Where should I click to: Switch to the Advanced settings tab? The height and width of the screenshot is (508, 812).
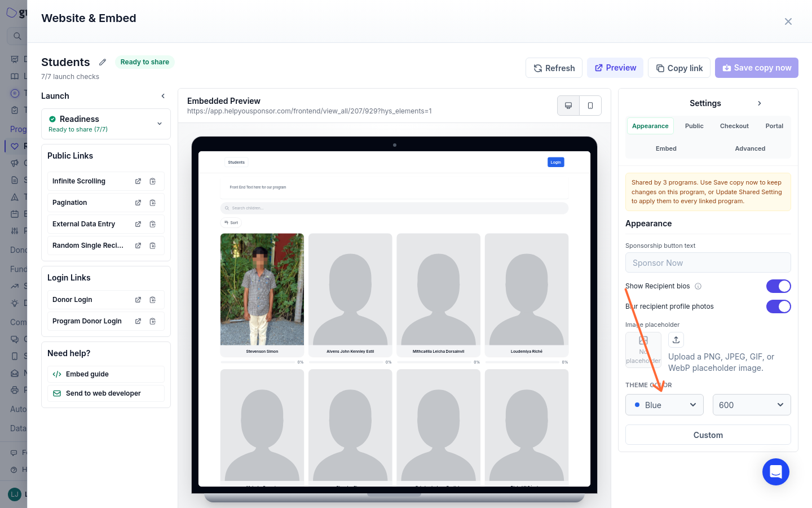750,148
